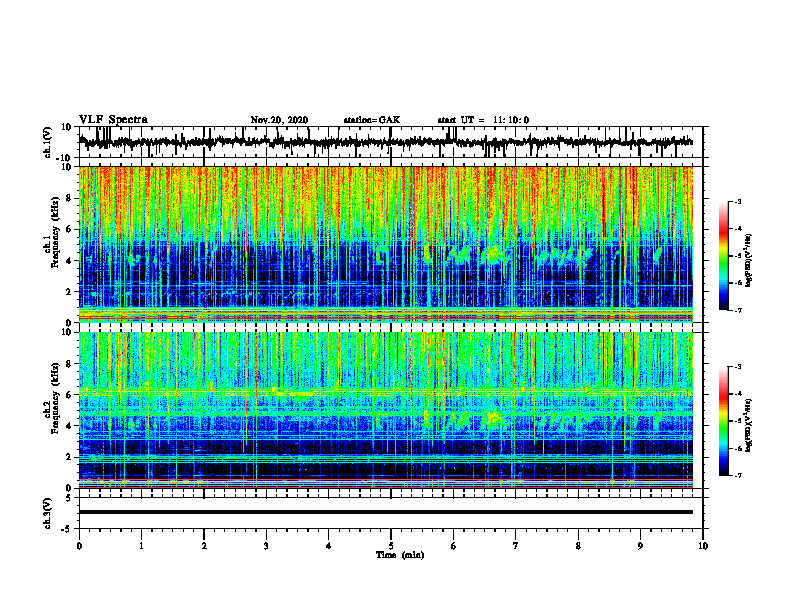This screenshot has width=792, height=612.
Task: Click the "-3" label on ch.2 color bar
Action: pyautogui.click(x=737, y=367)
